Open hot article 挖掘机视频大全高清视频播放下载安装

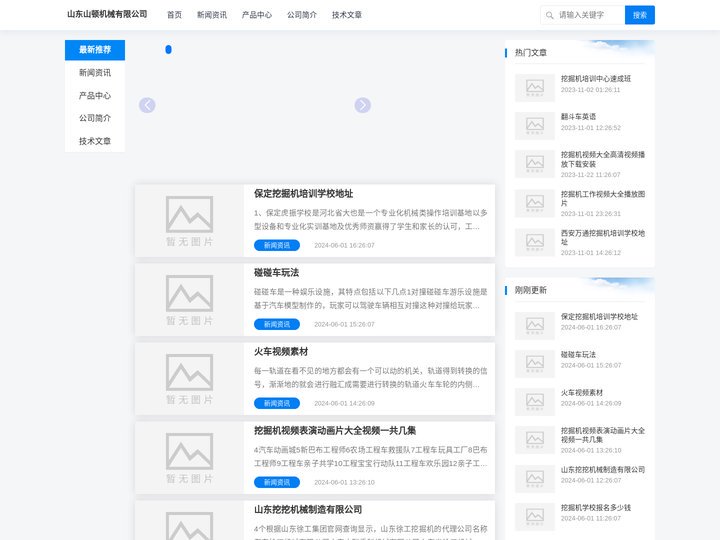coord(602,159)
